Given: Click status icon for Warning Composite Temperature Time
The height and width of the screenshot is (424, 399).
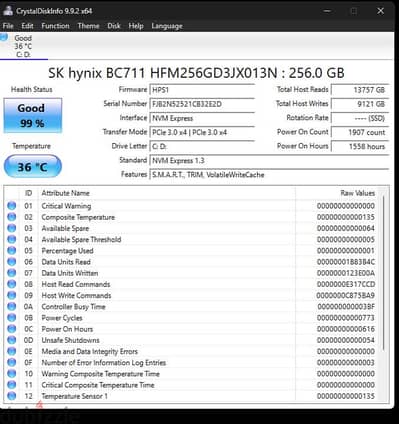Looking at the screenshot, I should 12,373.
